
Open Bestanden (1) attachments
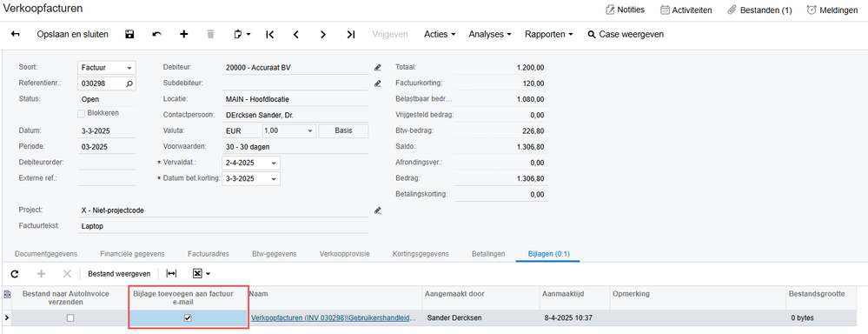coord(759,10)
